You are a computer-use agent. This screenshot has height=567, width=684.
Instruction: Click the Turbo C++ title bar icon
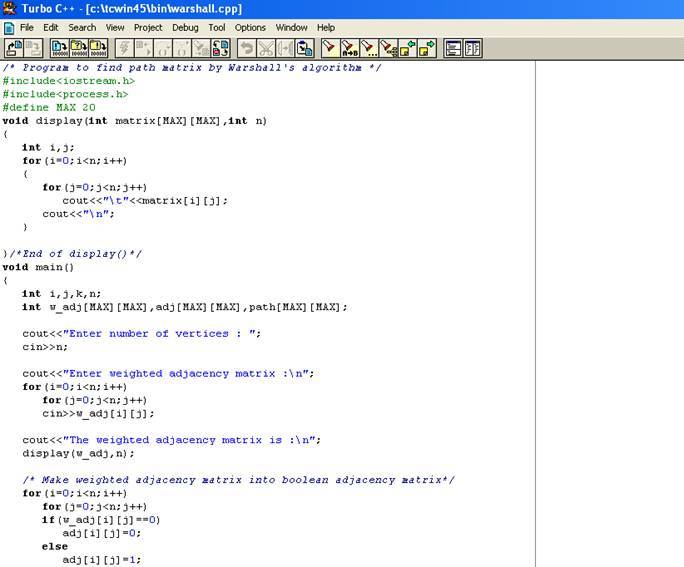[9, 8]
